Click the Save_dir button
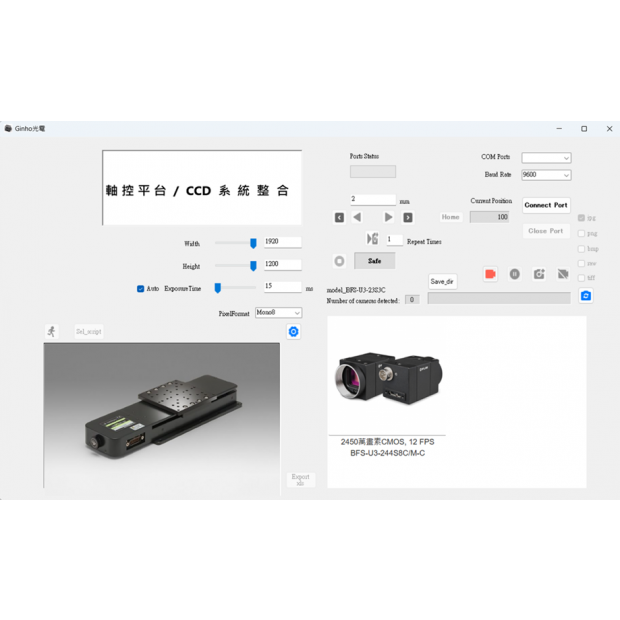The height and width of the screenshot is (620, 620). pos(442,282)
